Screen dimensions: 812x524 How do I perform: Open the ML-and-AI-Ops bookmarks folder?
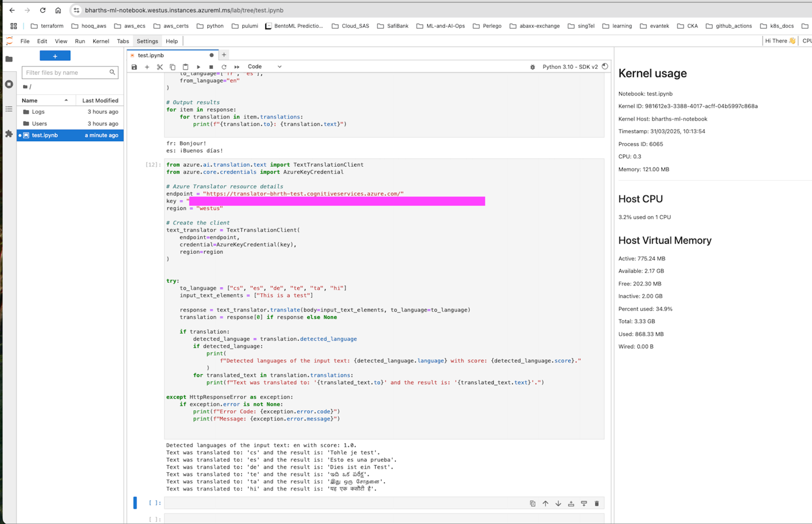tap(440, 26)
